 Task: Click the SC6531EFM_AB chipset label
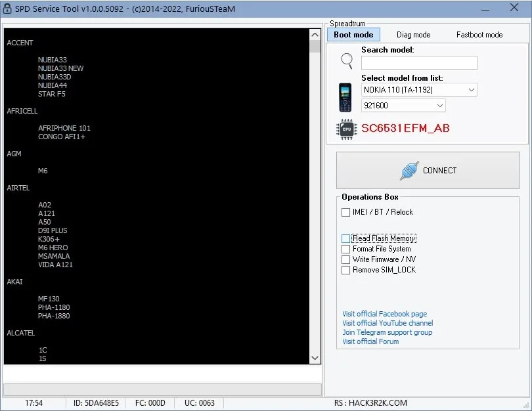pyautogui.click(x=405, y=128)
